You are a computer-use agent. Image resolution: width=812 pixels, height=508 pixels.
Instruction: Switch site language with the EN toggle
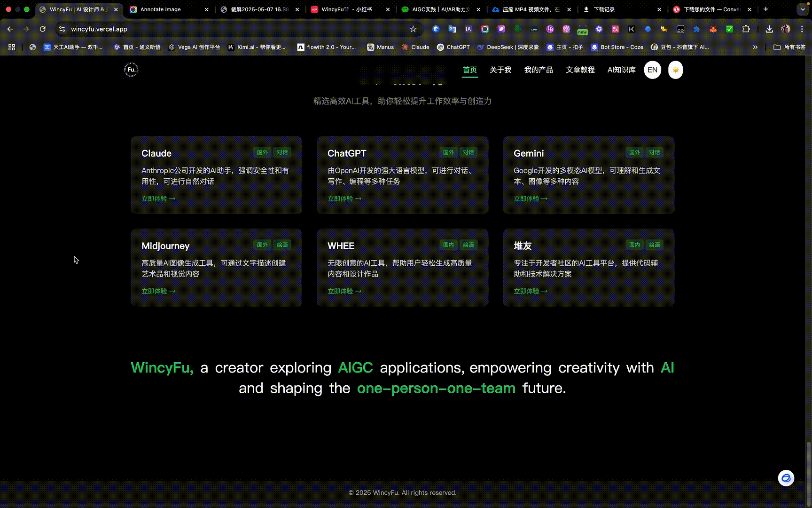652,70
